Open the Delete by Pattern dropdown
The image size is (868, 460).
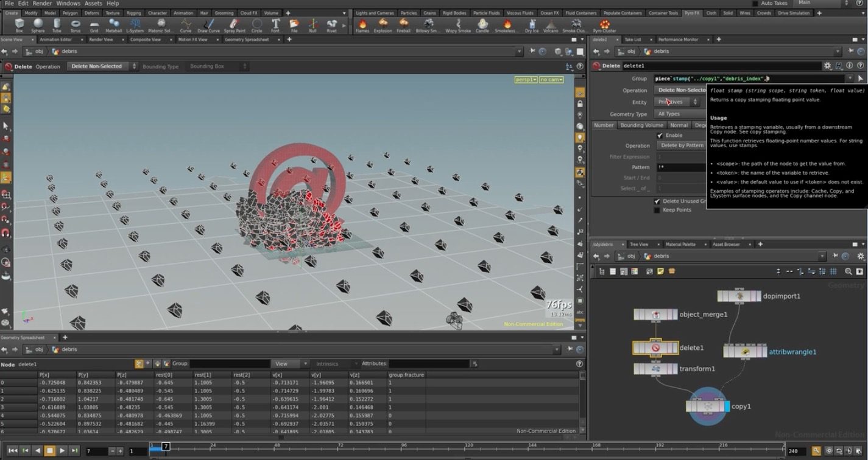[681, 145]
